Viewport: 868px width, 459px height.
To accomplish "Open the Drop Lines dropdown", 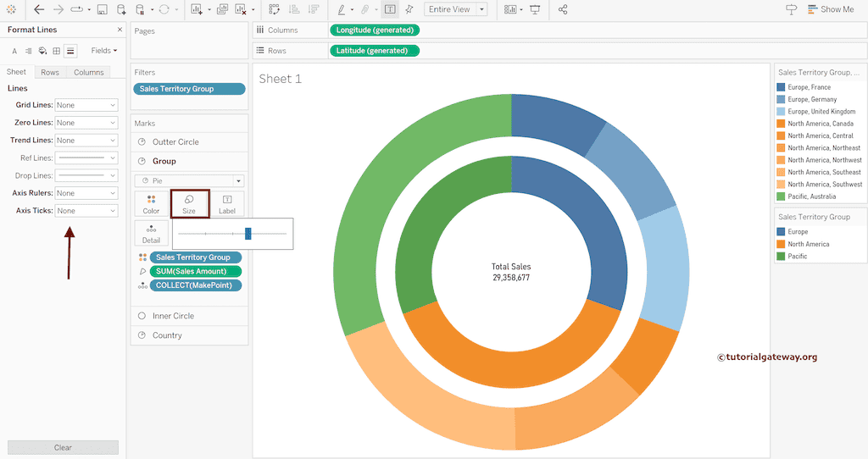I will [86, 175].
